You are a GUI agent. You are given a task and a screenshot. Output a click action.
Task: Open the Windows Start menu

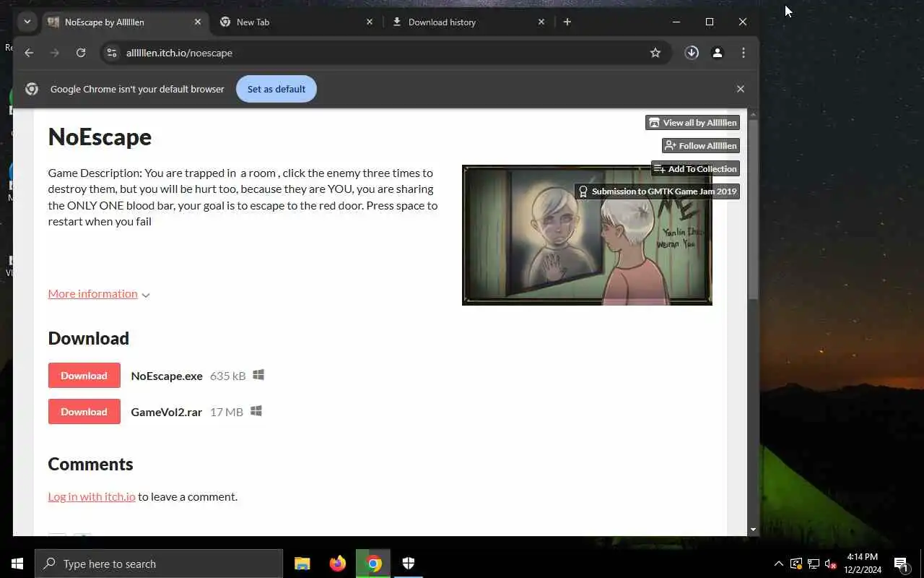pos(17,564)
